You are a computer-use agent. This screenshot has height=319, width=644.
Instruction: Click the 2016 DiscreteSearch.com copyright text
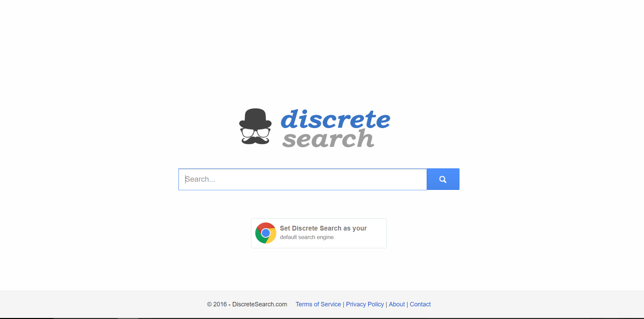click(x=247, y=304)
